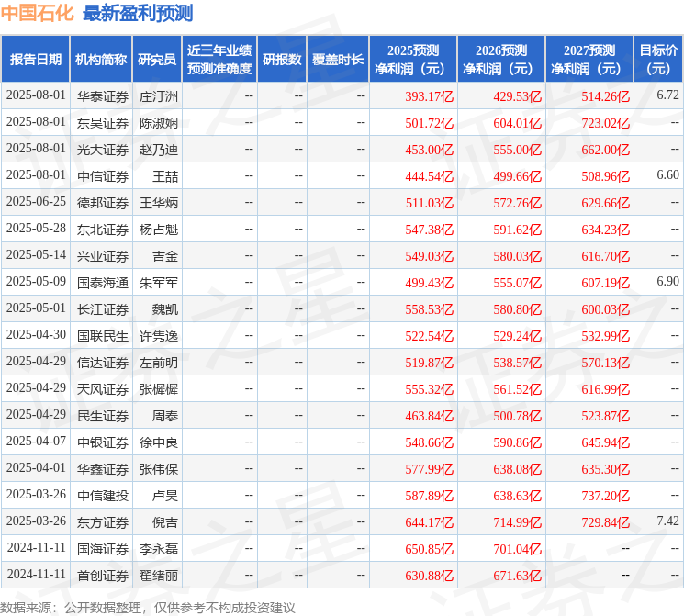Click the date cell 2025-05-28
The width and height of the screenshot is (684, 616).
[36, 229]
